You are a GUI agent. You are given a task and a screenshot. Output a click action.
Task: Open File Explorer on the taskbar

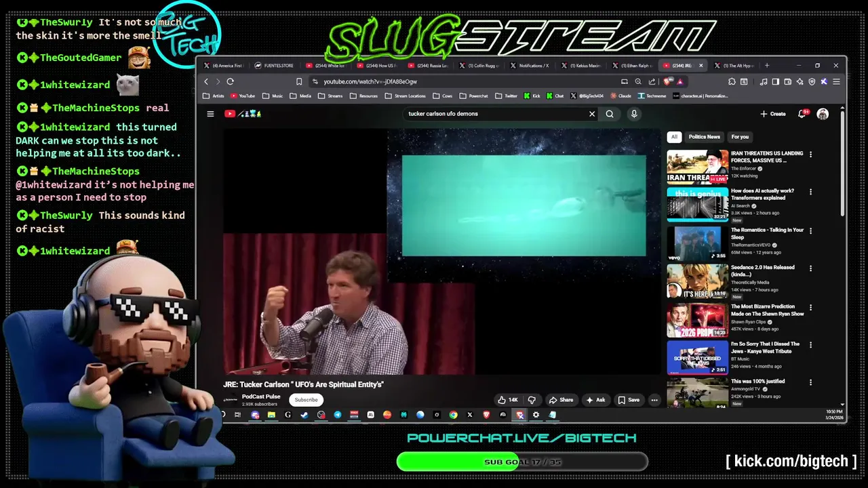(271, 415)
